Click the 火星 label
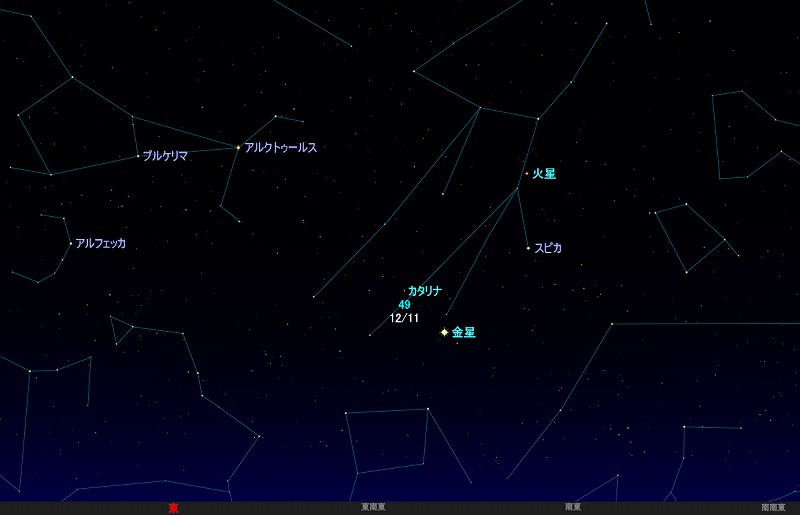Image resolution: width=800 pixels, height=515 pixels. click(x=544, y=174)
